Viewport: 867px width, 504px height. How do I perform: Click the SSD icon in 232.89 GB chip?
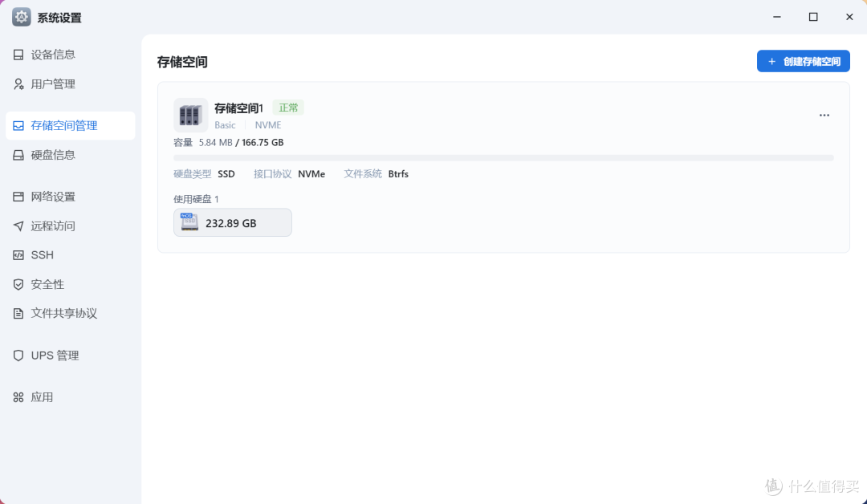(189, 222)
